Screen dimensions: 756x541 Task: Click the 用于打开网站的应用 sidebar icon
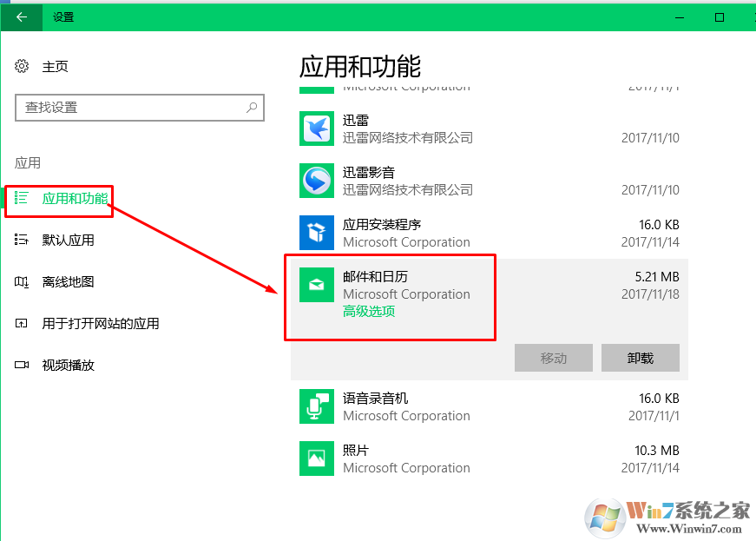coord(21,324)
